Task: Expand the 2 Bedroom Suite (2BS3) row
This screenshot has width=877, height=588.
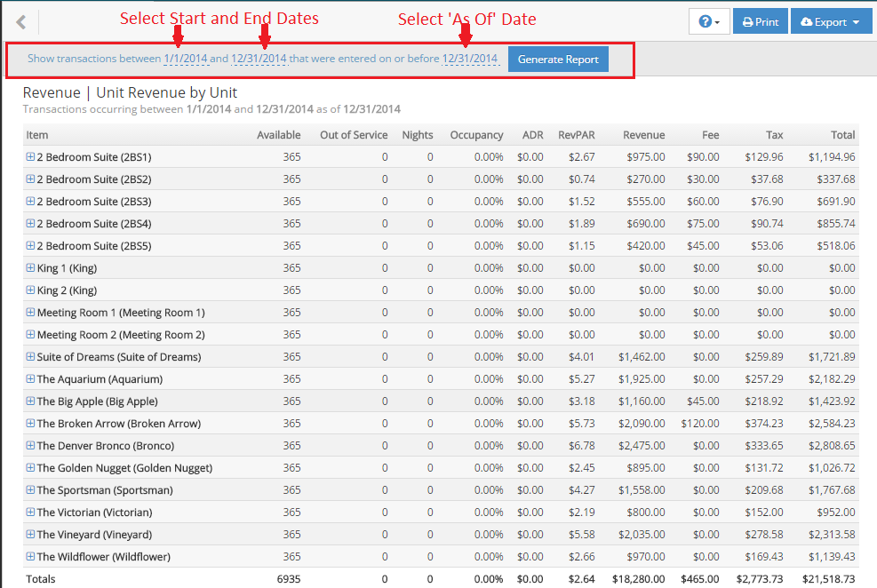Action: [x=30, y=202]
